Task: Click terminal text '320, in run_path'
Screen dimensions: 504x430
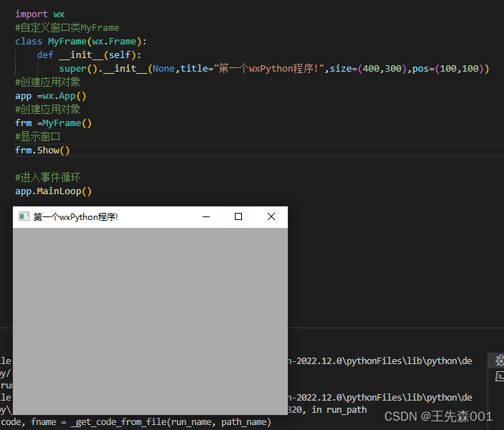Action: 327,409
